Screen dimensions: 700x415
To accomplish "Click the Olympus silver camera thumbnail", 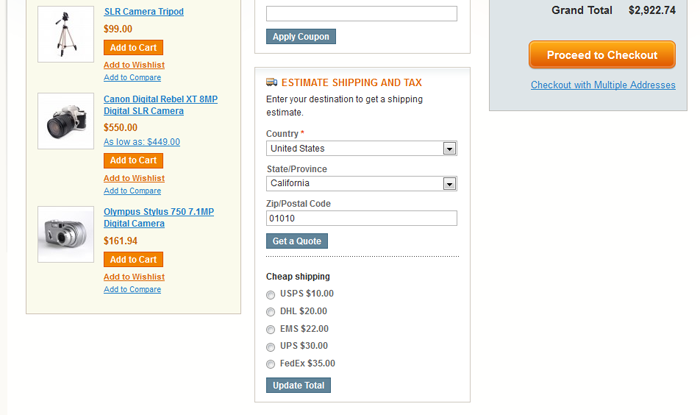I will 66,234.
